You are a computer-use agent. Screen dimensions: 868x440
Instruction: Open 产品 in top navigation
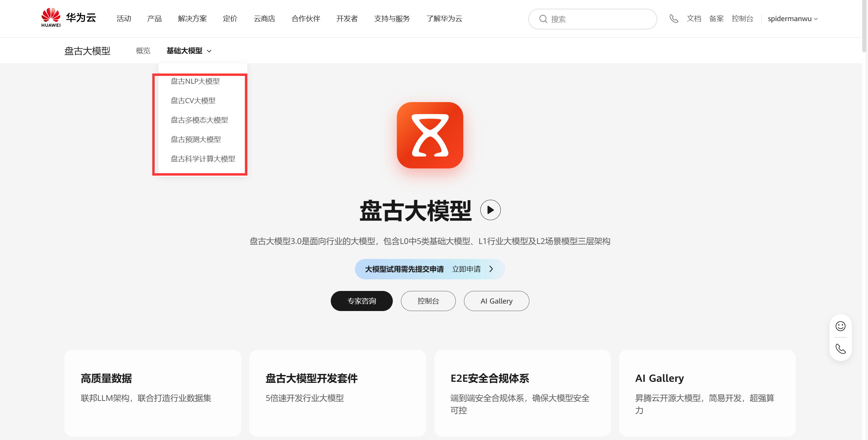click(154, 19)
